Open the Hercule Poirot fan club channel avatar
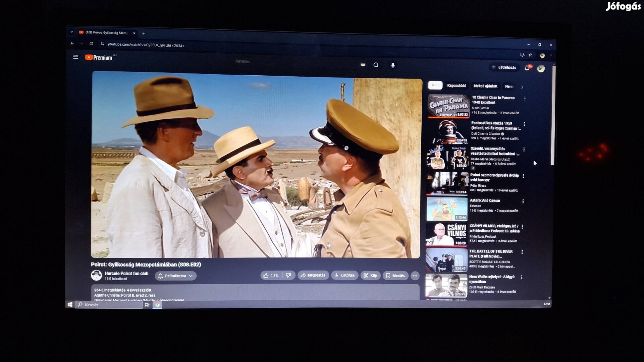Viewport: 644px width, 362px height. [x=96, y=275]
